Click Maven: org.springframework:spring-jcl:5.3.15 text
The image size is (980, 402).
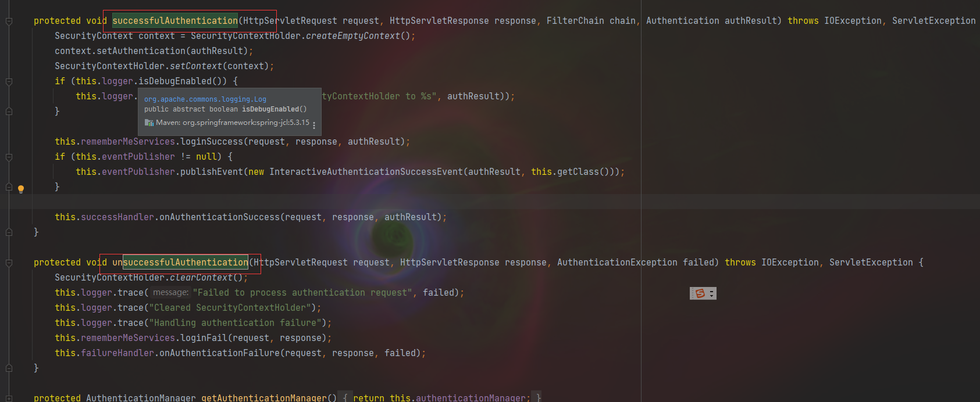pyautogui.click(x=233, y=123)
